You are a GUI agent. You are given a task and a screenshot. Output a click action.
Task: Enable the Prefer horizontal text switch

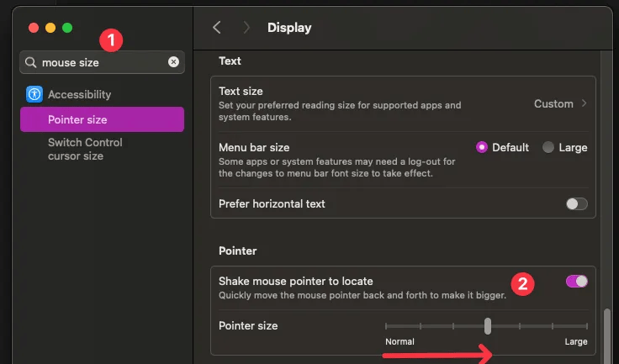[x=576, y=203]
